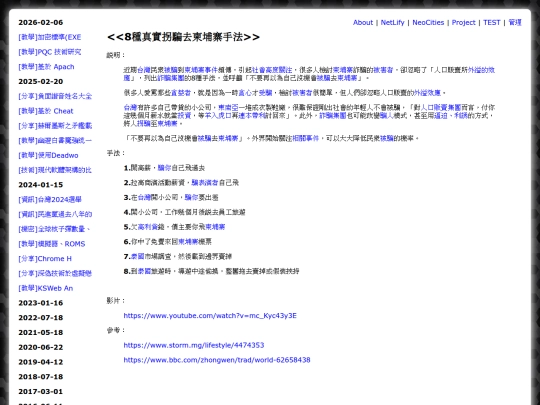
Task: Open the sidebar article mentioning Apach
Action: coord(46,67)
